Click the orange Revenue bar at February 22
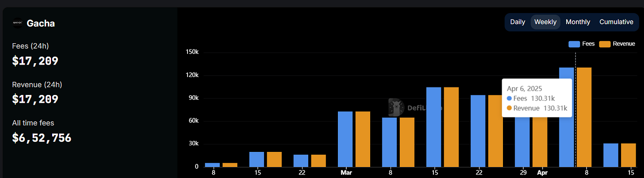 coord(318,161)
